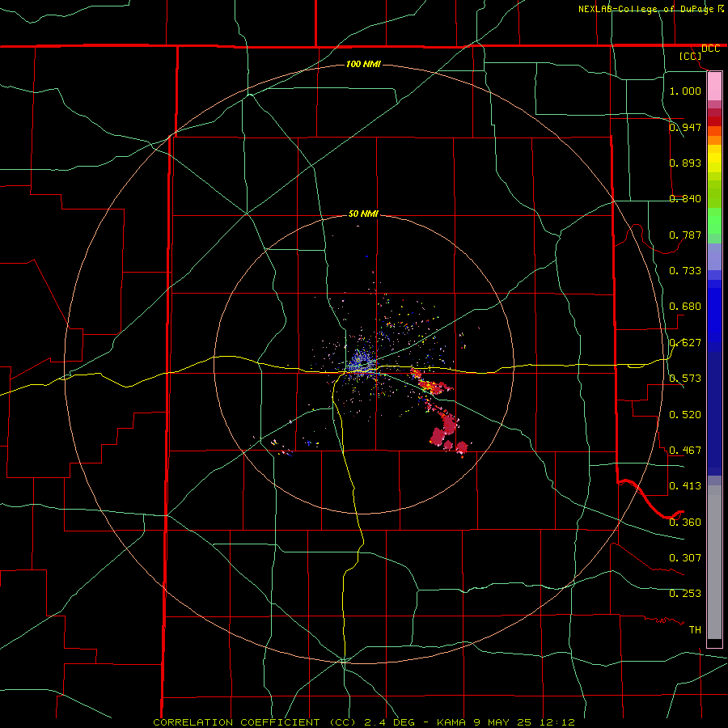Click the 50 NMI range ring label
Screen dimensions: 728x728
point(363,214)
